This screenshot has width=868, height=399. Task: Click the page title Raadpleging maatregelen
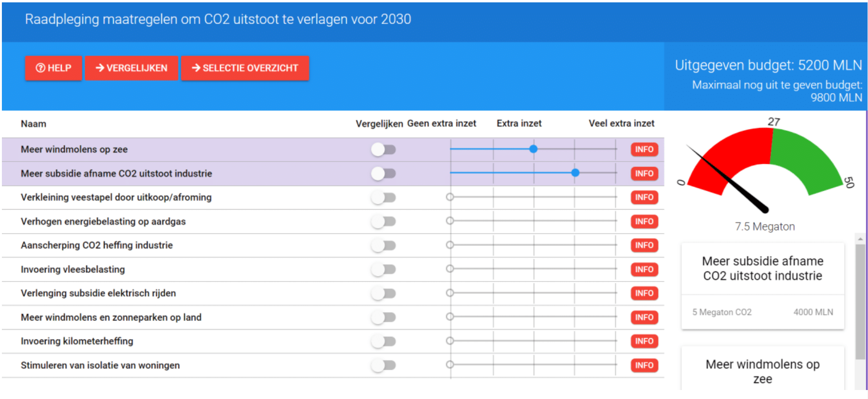218,19
